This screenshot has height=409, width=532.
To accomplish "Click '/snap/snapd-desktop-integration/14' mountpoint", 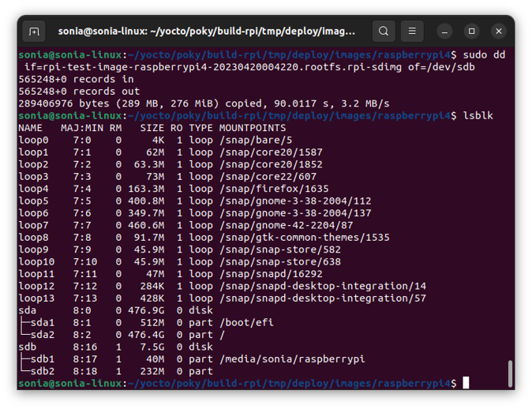I will click(x=323, y=287).
